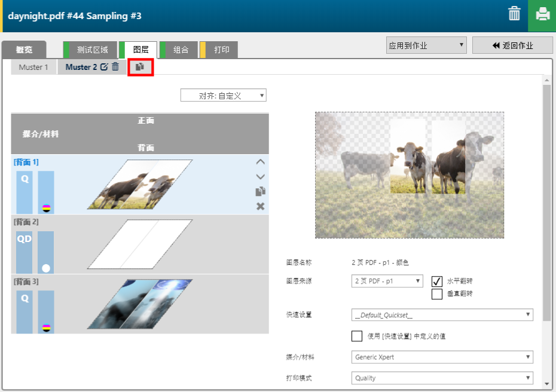Open the 对齐: 自定义 dropdown
Viewport: 556px width, 392px height.
(224, 96)
